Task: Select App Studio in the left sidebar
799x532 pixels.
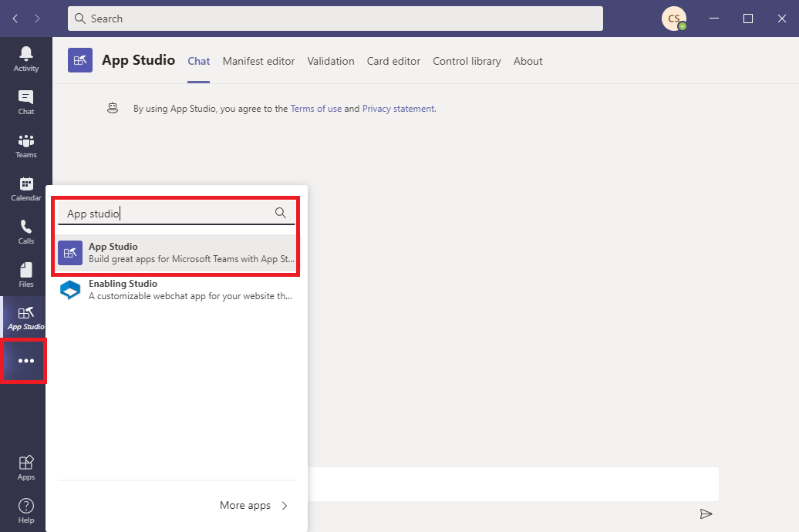Action: click(26, 318)
